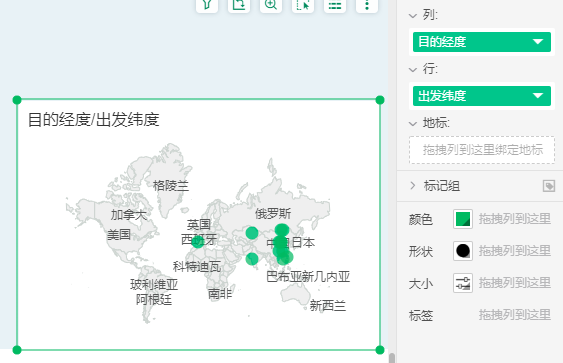Click the green data point below 俄罗斯 label
The image size is (563, 363).
click(x=282, y=230)
